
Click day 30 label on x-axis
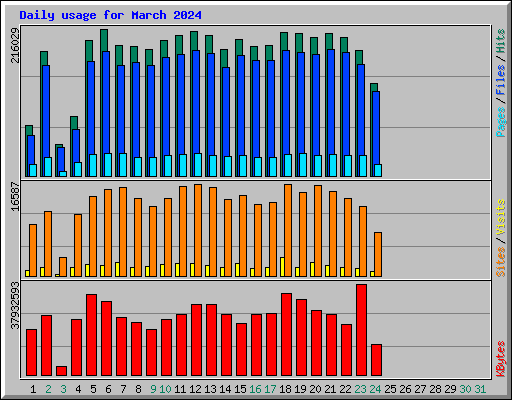(465, 389)
